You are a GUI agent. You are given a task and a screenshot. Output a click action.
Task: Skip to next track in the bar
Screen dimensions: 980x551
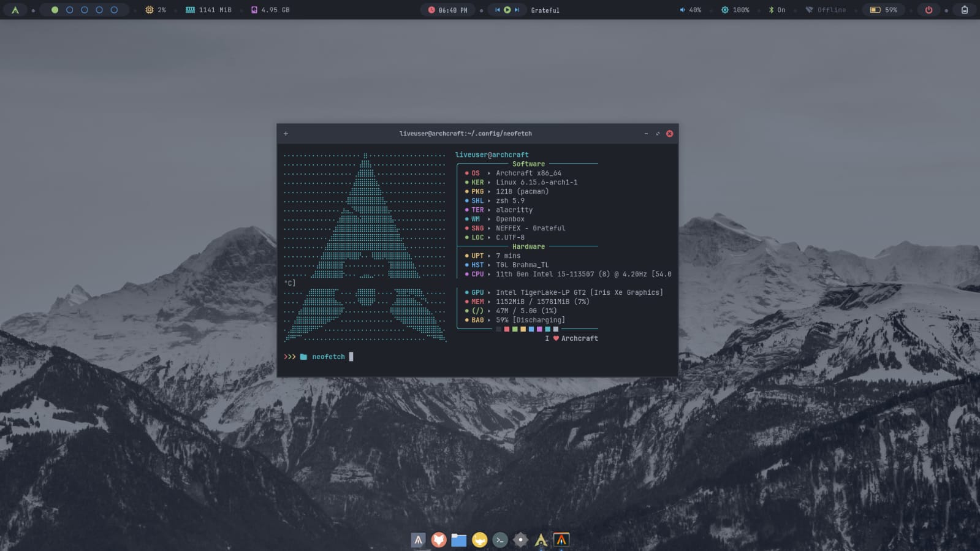click(x=517, y=10)
